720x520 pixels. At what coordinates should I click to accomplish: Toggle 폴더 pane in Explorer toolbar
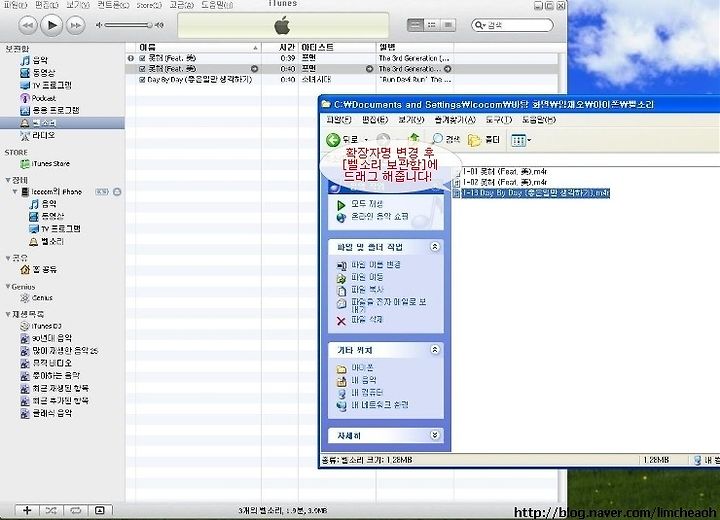pos(484,139)
